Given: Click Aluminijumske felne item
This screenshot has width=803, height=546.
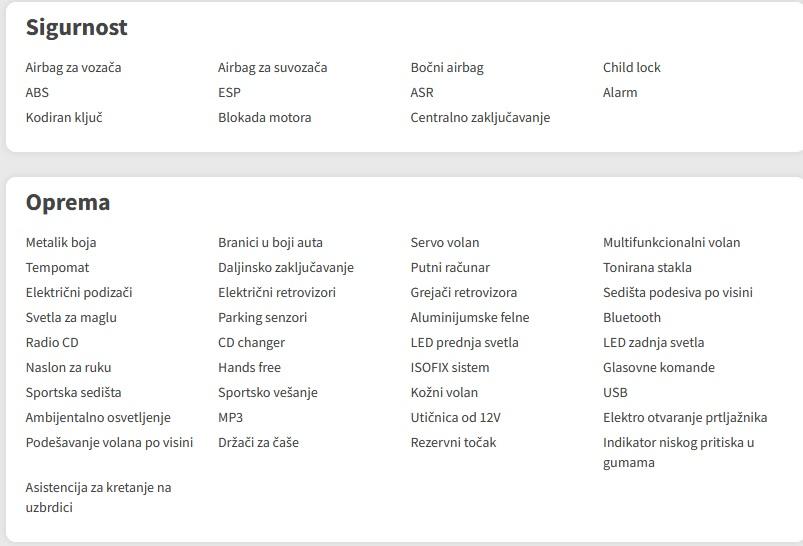Looking at the screenshot, I should (x=470, y=318).
